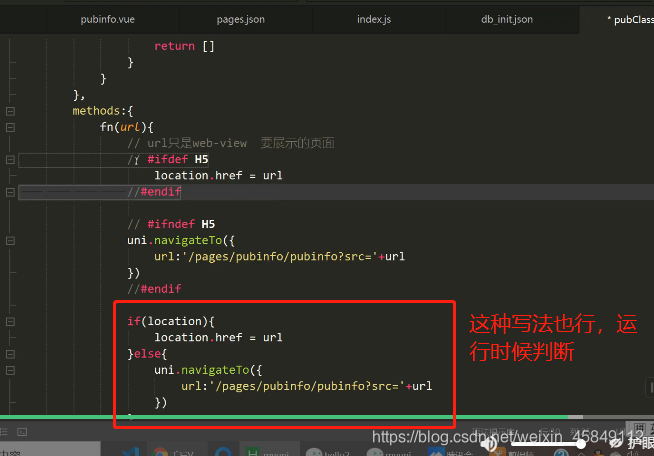Fold the fn(url){ function block
The height and width of the screenshot is (456, 654).
pos(10,127)
